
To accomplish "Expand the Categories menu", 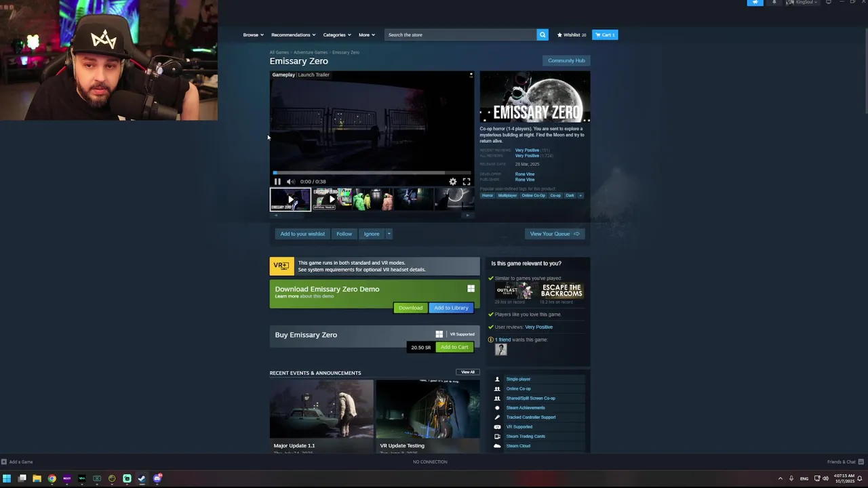I will click(x=336, y=35).
